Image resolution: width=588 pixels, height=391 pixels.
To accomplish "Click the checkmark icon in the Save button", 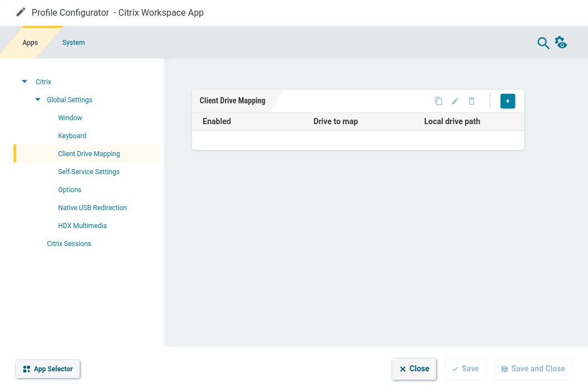I will pos(455,369).
